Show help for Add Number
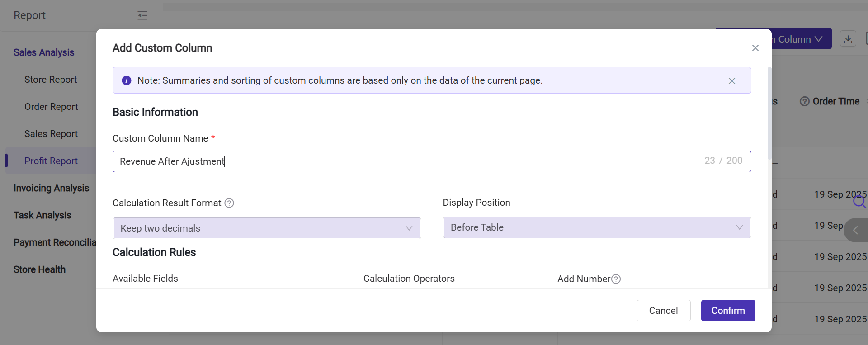The height and width of the screenshot is (345, 868). tap(616, 279)
